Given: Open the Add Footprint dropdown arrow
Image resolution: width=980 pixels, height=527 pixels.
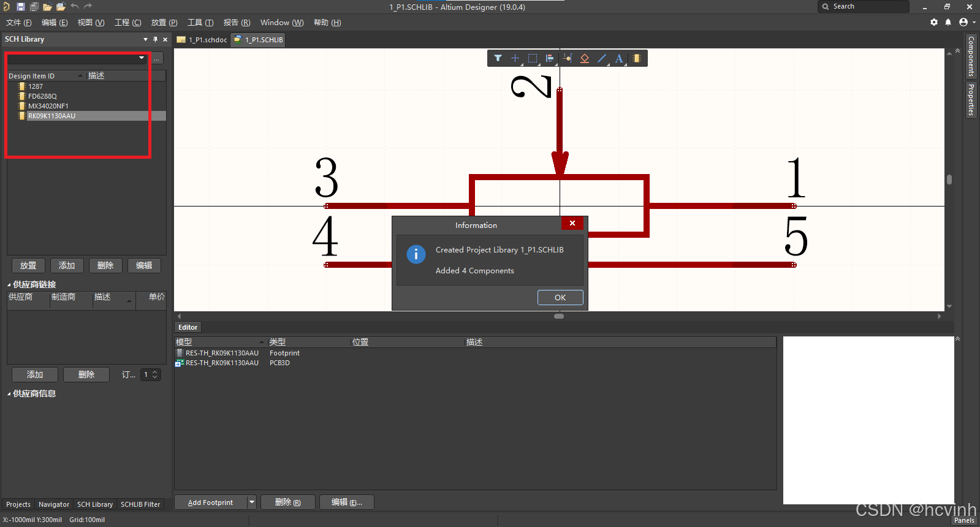Looking at the screenshot, I should click(x=251, y=502).
